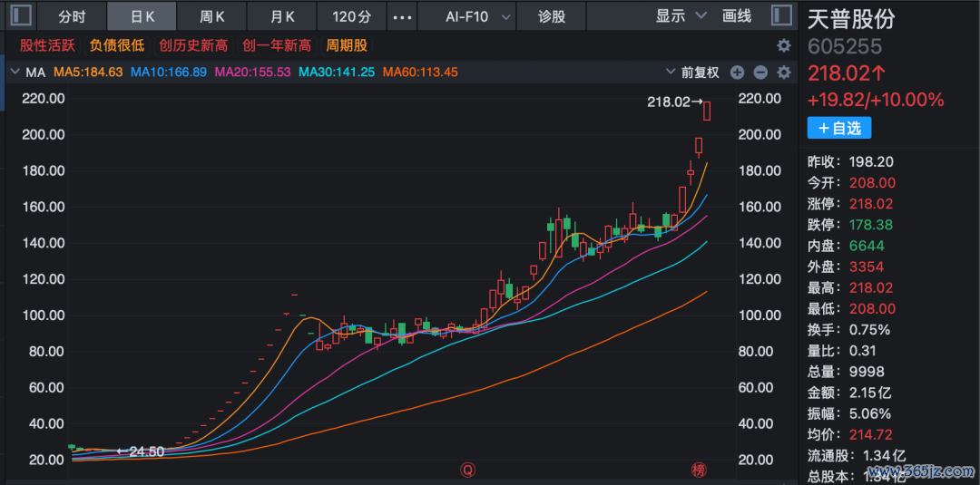Zoom in chart with plus icon
The image size is (980, 485).
[737, 73]
